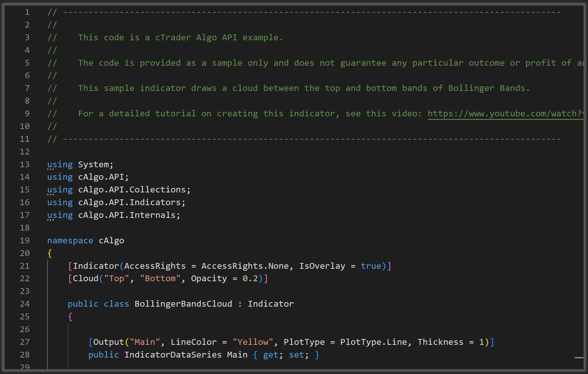Click the pink opening brace of the class
This screenshot has width=588, height=374.
(70, 317)
